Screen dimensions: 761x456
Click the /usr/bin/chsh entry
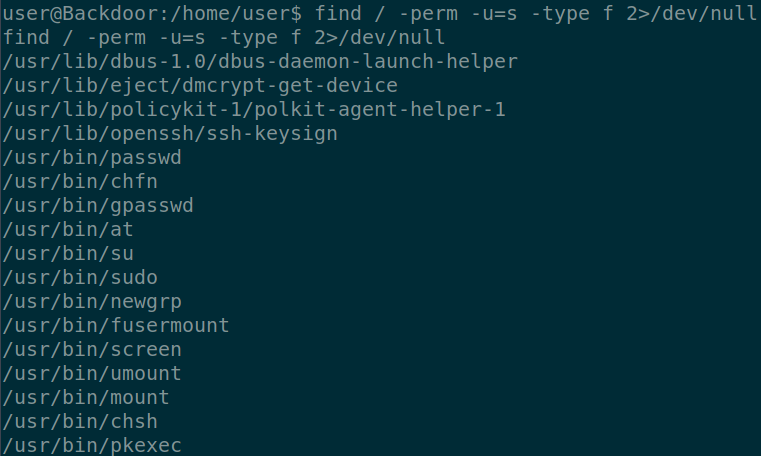coord(80,421)
